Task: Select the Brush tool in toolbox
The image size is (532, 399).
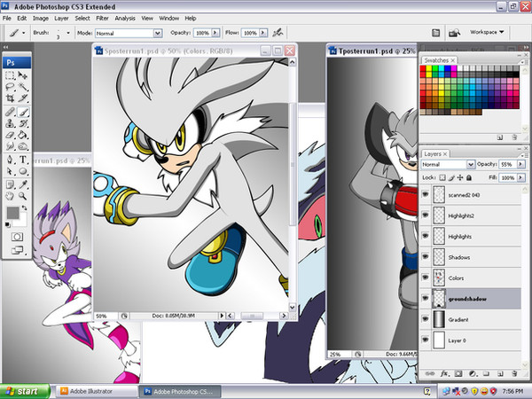Action: point(23,112)
